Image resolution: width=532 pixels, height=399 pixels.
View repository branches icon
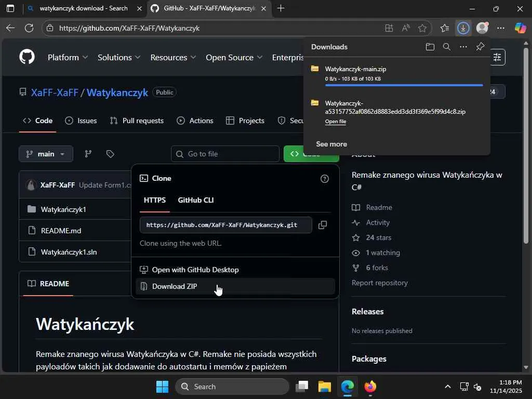88,154
